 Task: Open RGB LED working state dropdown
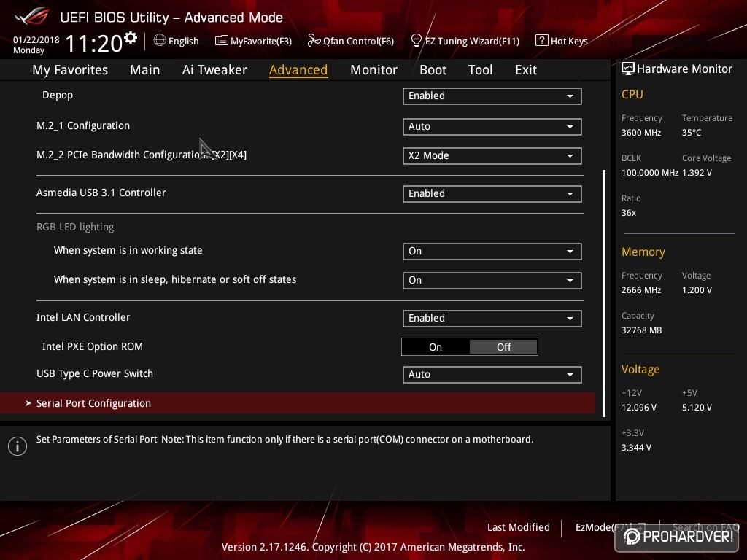point(492,252)
